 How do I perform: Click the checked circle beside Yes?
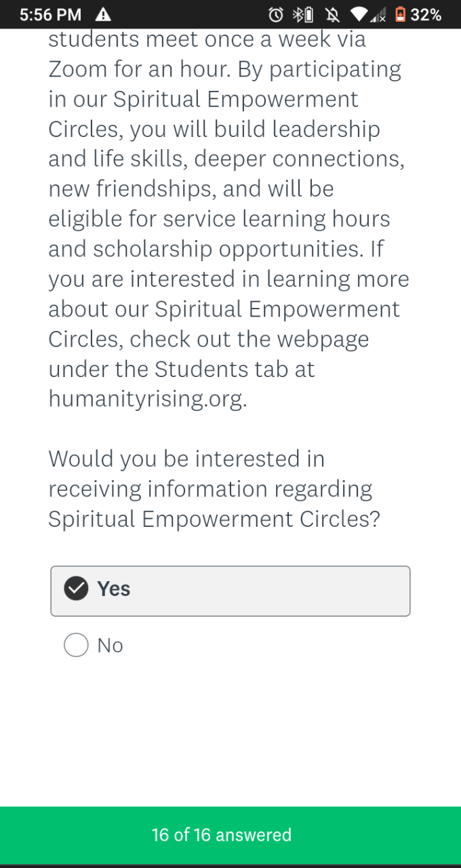click(x=76, y=589)
